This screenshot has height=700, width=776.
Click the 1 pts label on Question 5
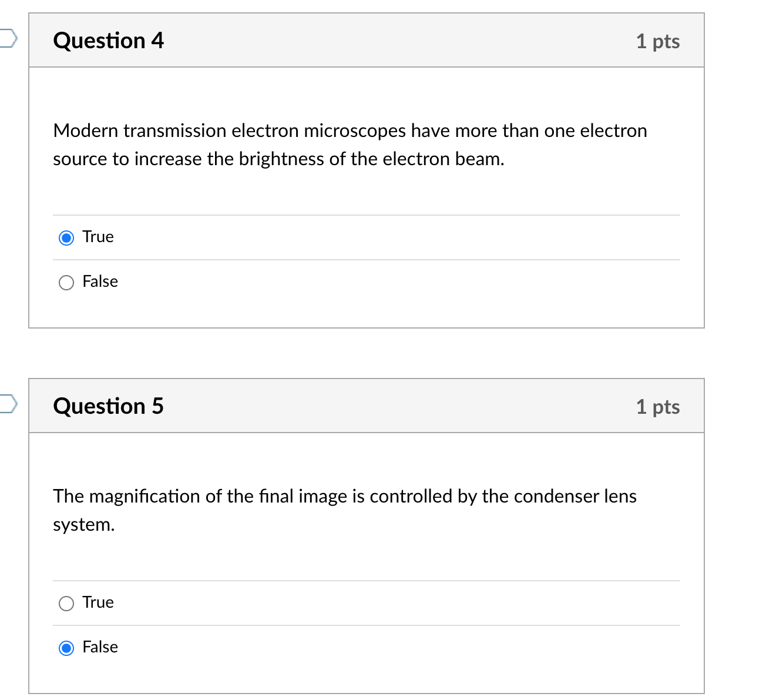[658, 406]
